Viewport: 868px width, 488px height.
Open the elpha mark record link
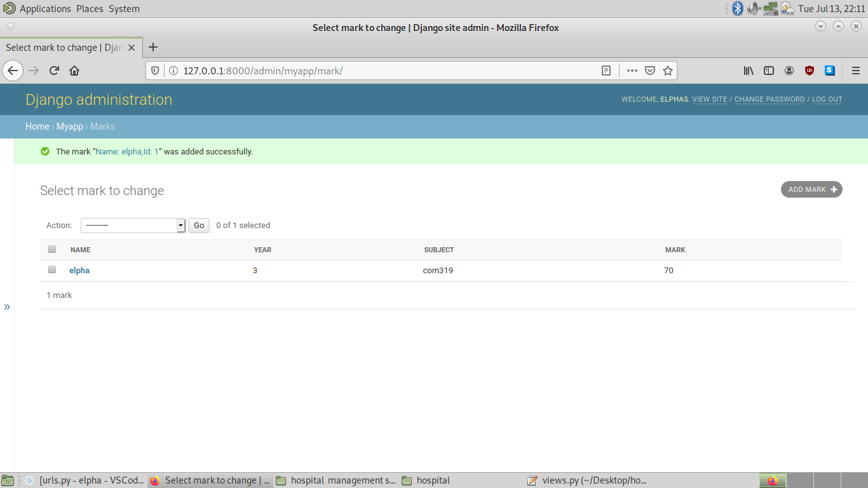pyautogui.click(x=79, y=270)
